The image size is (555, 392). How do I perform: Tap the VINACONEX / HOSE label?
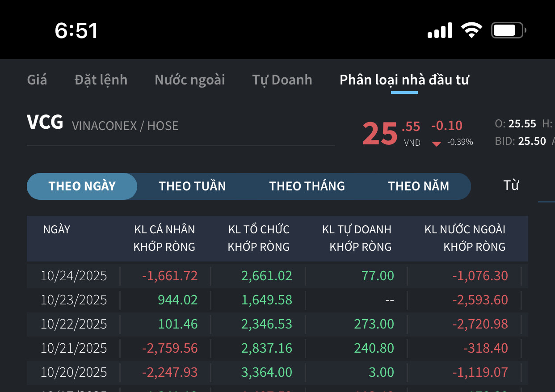tap(125, 126)
